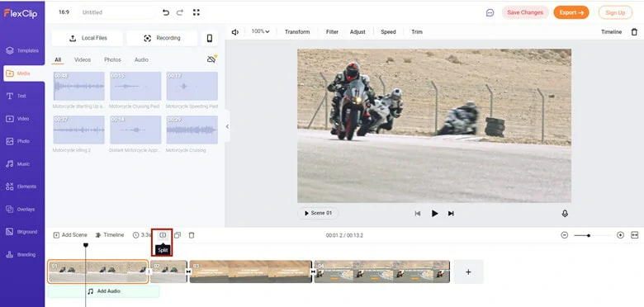This screenshot has width=644, height=307.
Task: Open the Overlays sidebar section
Action: coord(21,210)
